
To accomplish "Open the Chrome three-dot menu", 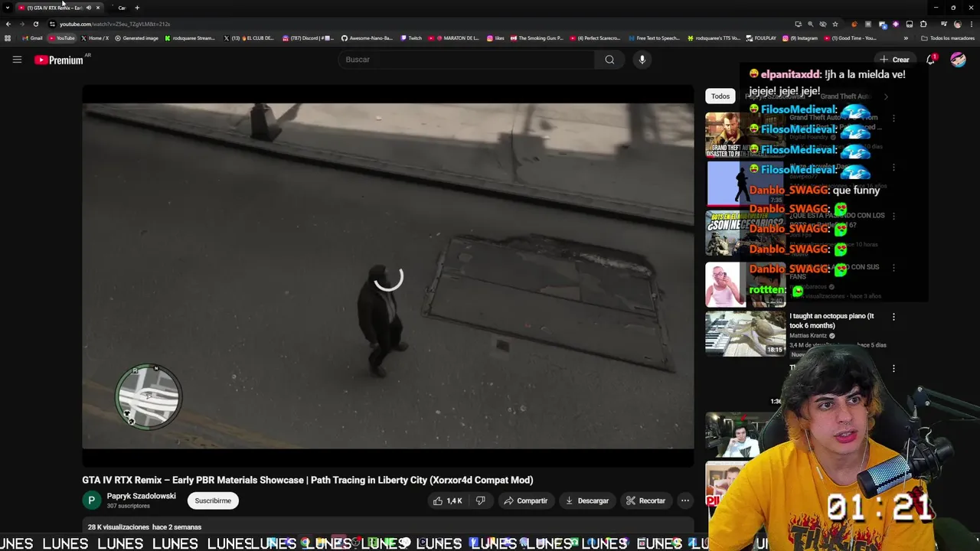I will pyautogui.click(x=972, y=24).
